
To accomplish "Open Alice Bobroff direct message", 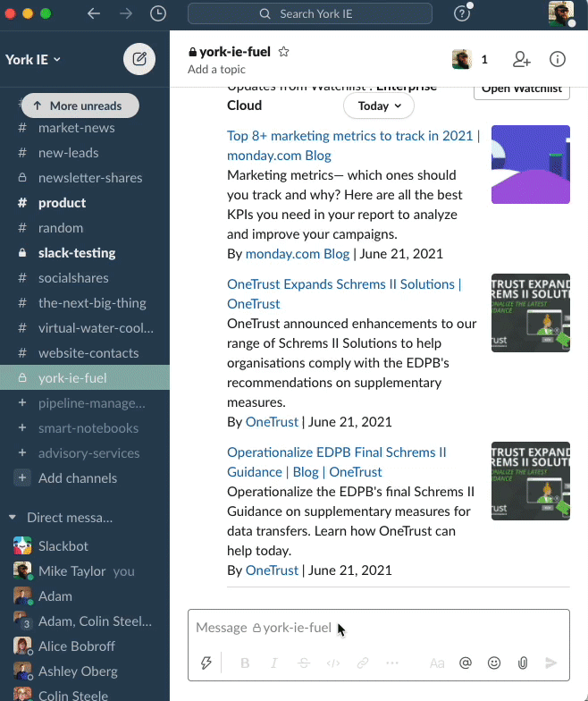I will [85, 646].
